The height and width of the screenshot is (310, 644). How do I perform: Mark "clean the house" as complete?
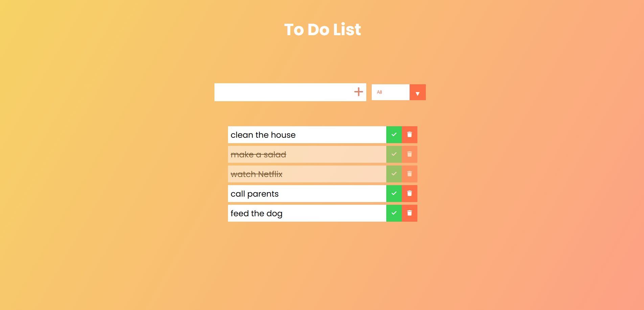(394, 134)
